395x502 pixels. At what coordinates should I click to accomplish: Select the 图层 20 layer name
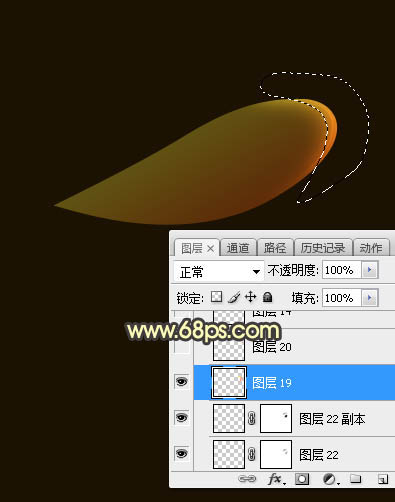click(272, 347)
